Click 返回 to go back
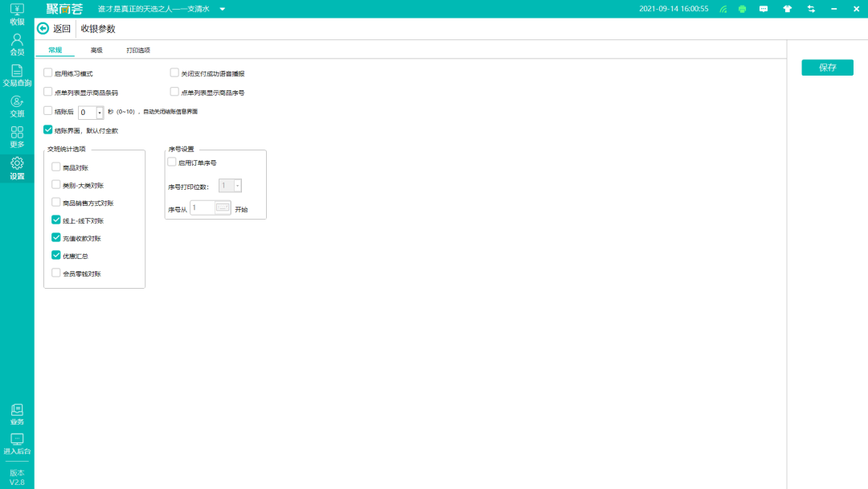The image size is (868, 489). [x=51, y=27]
